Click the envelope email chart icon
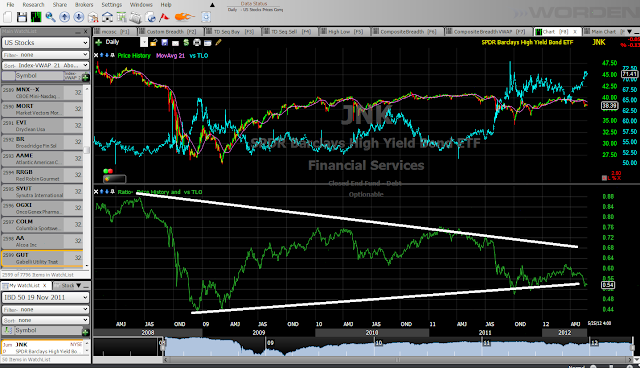This screenshot has height=368, width=640. pos(175,43)
